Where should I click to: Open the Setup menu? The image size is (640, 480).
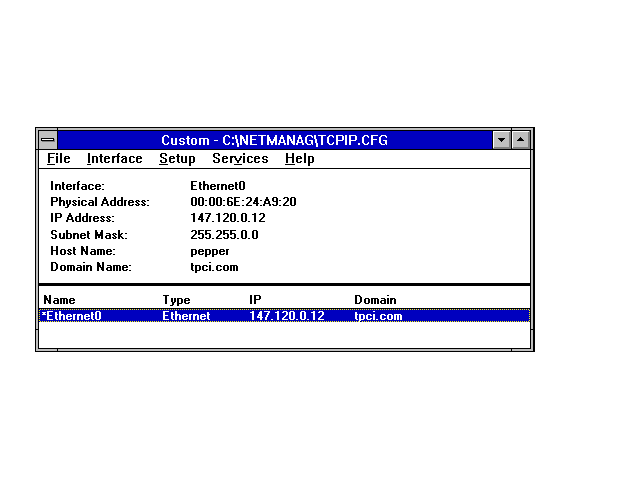tap(177, 159)
